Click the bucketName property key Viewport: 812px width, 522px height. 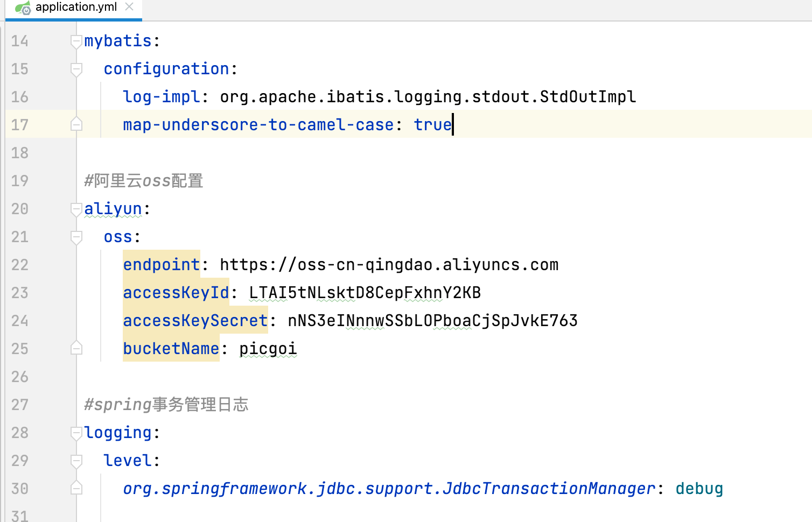click(171, 349)
